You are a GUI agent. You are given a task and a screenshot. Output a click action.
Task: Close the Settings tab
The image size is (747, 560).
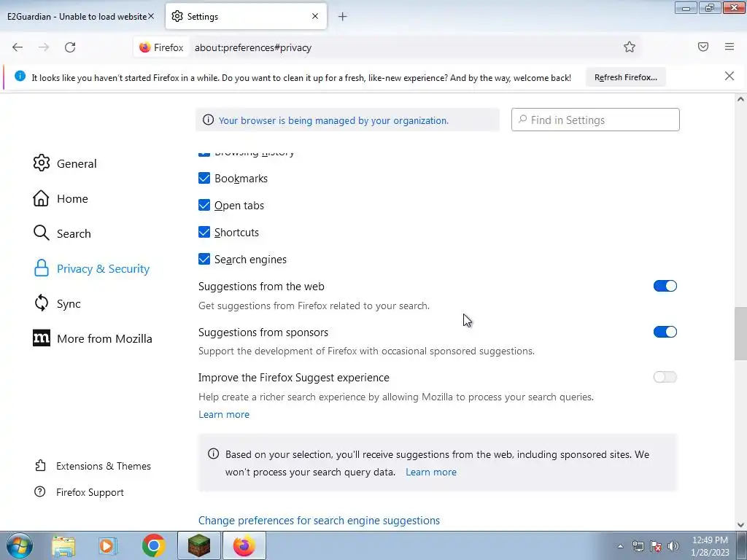tap(315, 16)
